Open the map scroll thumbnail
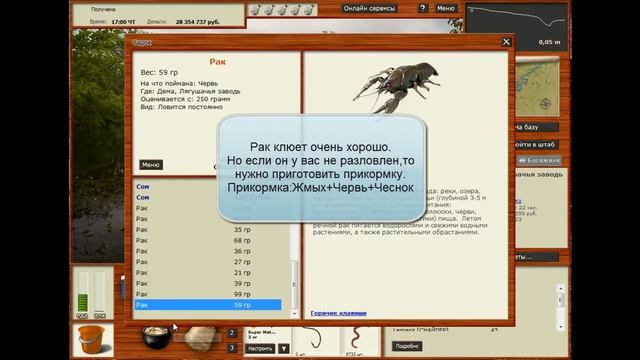 coord(537,87)
